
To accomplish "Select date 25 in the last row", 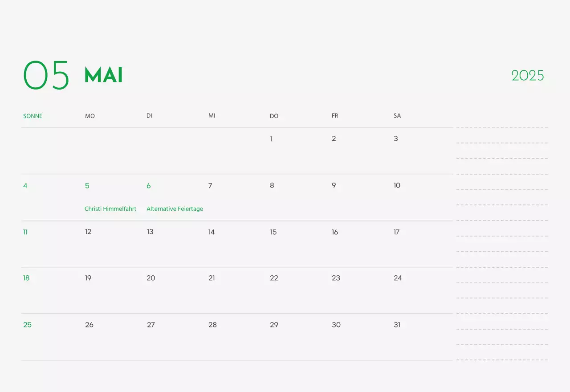I will tap(28, 325).
